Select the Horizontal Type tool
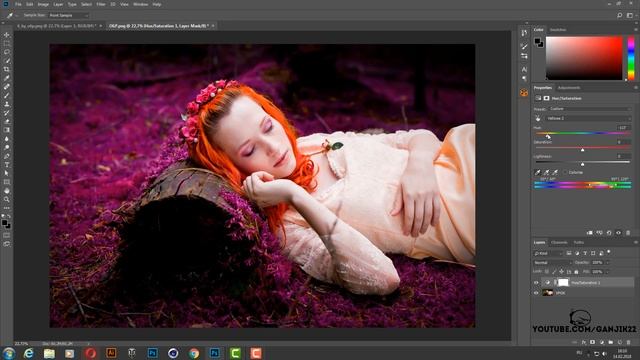The width and height of the screenshot is (640, 360). pyautogui.click(x=7, y=164)
